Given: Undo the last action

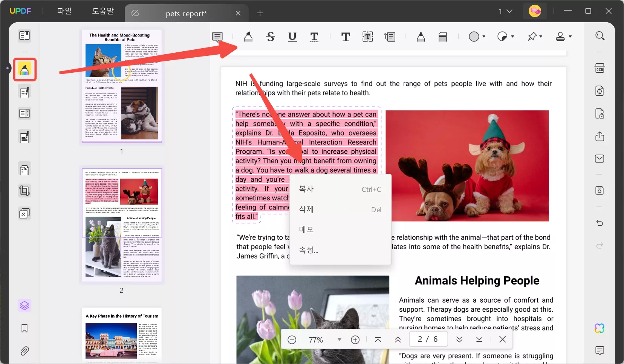Looking at the screenshot, I should (x=600, y=223).
